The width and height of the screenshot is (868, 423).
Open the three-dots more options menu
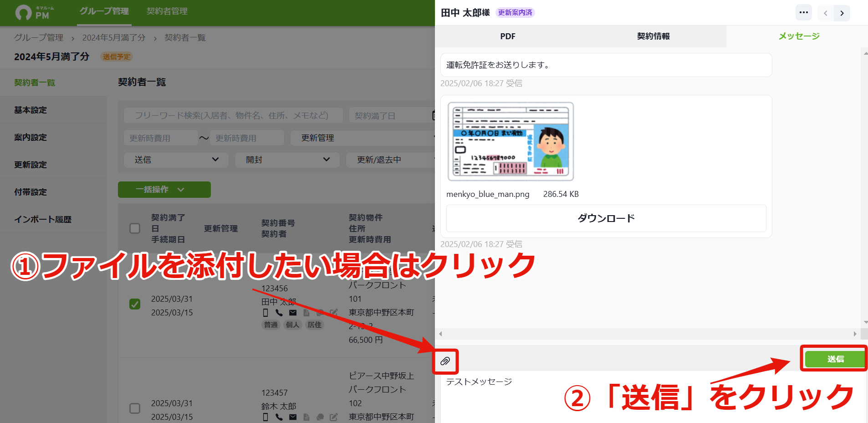tap(804, 13)
